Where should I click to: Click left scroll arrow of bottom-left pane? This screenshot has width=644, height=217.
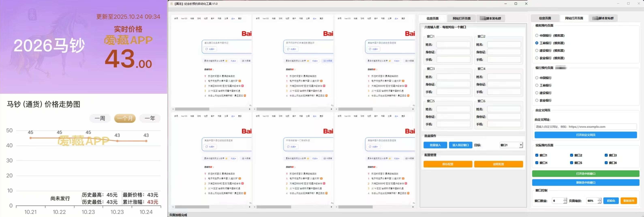[173, 207]
